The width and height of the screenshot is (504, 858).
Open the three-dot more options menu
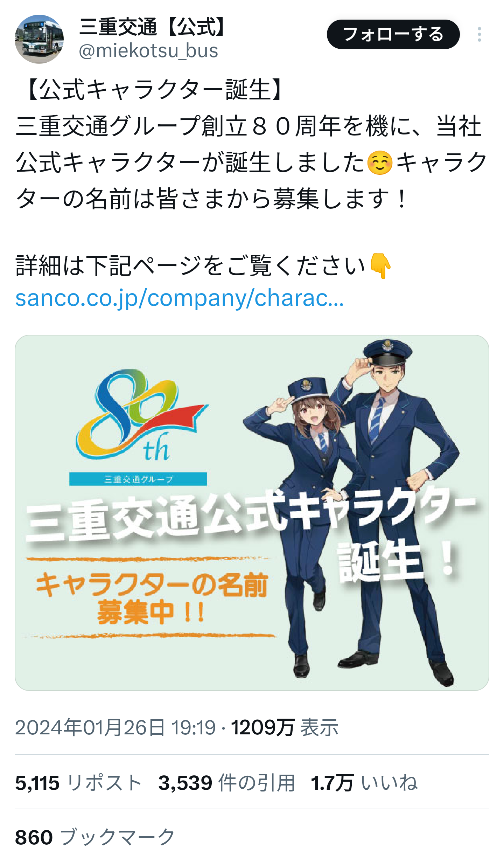(479, 34)
